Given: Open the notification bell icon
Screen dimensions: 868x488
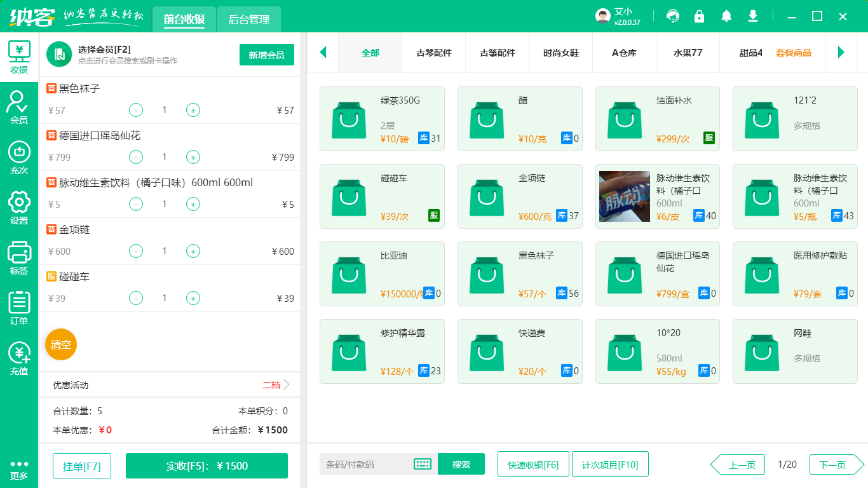Looking at the screenshot, I should pyautogui.click(x=726, y=16).
